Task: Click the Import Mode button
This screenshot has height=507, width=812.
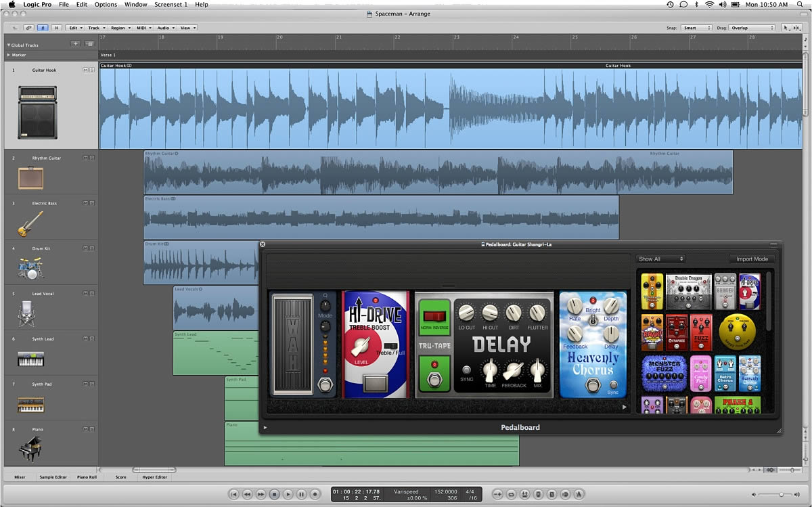Action: (x=752, y=259)
